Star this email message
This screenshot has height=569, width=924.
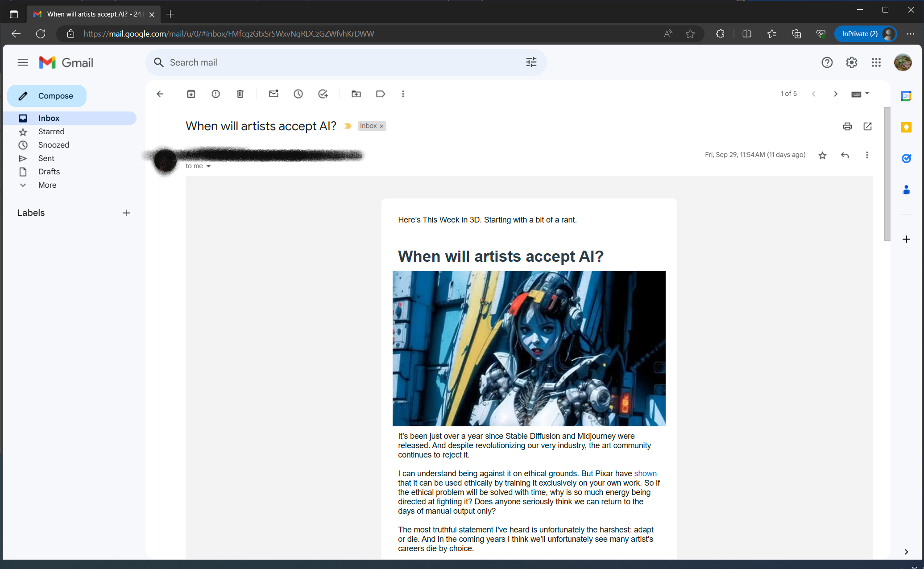click(x=822, y=155)
